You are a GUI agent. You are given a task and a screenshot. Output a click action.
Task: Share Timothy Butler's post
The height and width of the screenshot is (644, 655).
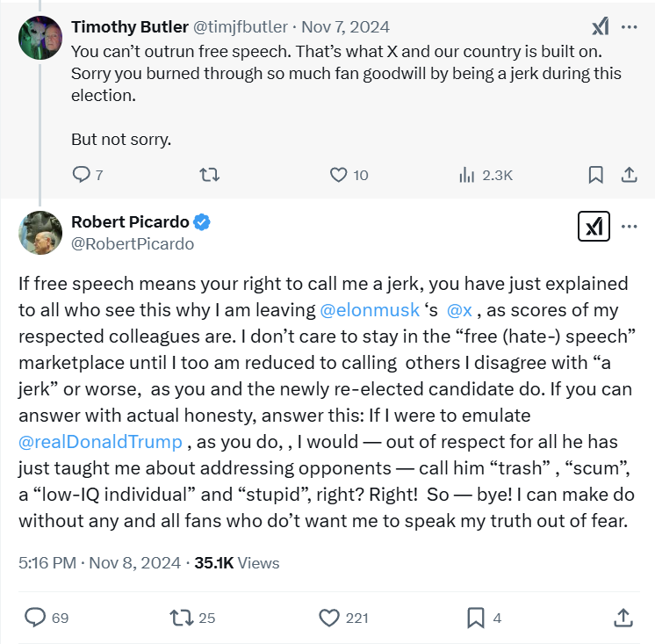click(629, 175)
